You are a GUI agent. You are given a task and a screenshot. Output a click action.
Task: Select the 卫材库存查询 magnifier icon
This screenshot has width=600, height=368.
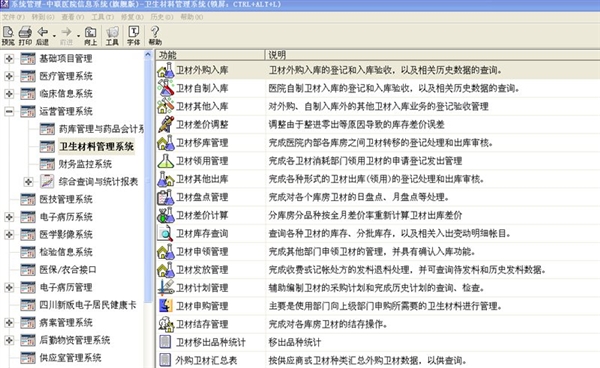click(x=165, y=233)
